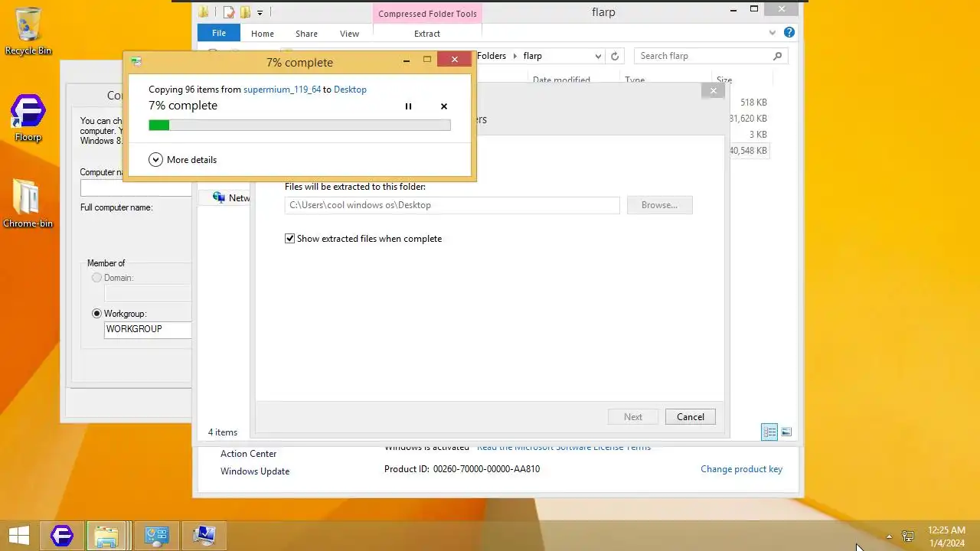The height and width of the screenshot is (551, 980).
Task: Open the taskbar clock and date
Action: [x=946, y=536]
